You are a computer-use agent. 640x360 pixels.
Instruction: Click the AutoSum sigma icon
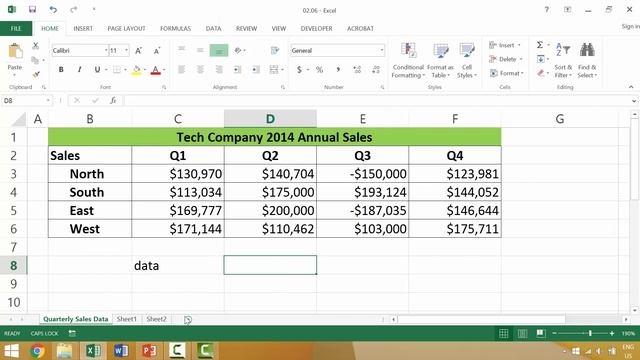540,45
